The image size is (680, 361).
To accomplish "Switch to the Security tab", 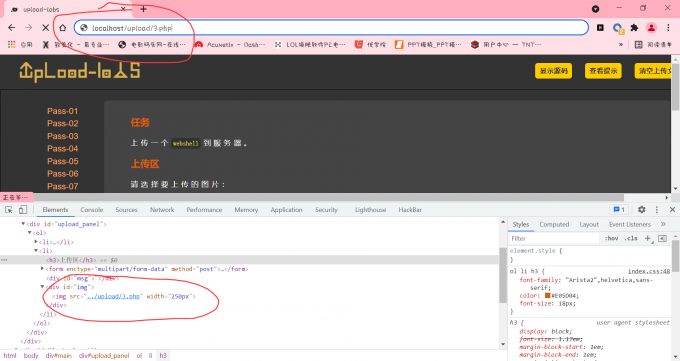I will point(326,210).
